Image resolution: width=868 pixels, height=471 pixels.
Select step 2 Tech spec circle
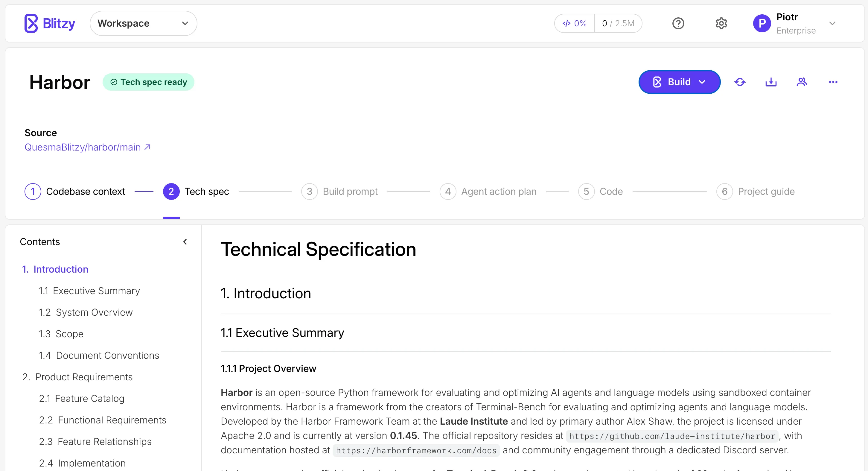pos(171,191)
